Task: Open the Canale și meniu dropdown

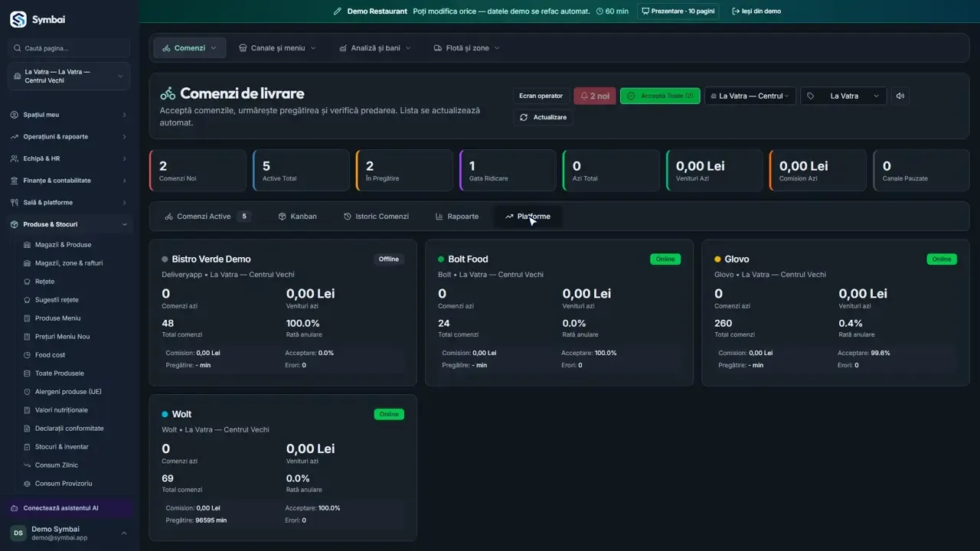Action: (277, 48)
